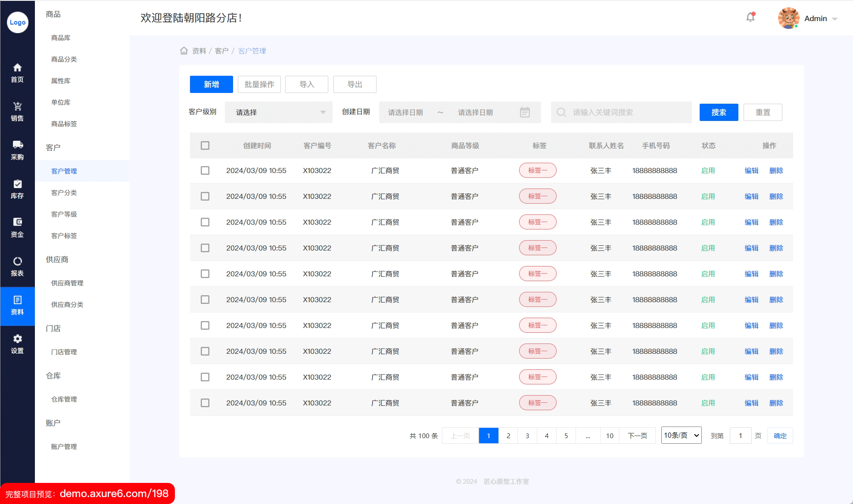Check the last table row checkbox
The image size is (853, 504).
coord(205,403)
